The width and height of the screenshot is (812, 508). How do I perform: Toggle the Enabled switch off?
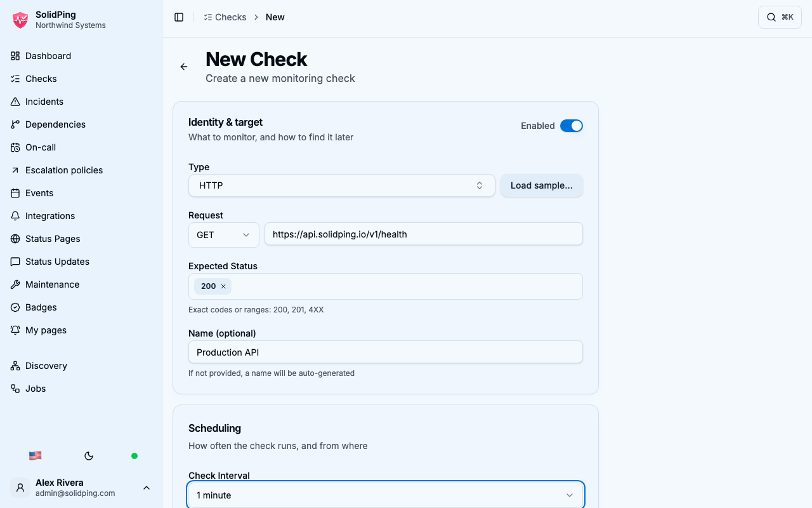pos(571,126)
